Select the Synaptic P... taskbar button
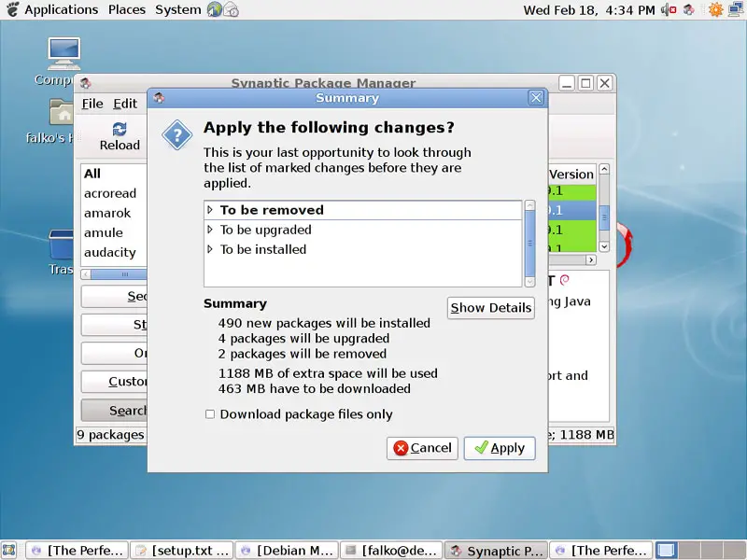The height and width of the screenshot is (560, 747). pos(497,550)
